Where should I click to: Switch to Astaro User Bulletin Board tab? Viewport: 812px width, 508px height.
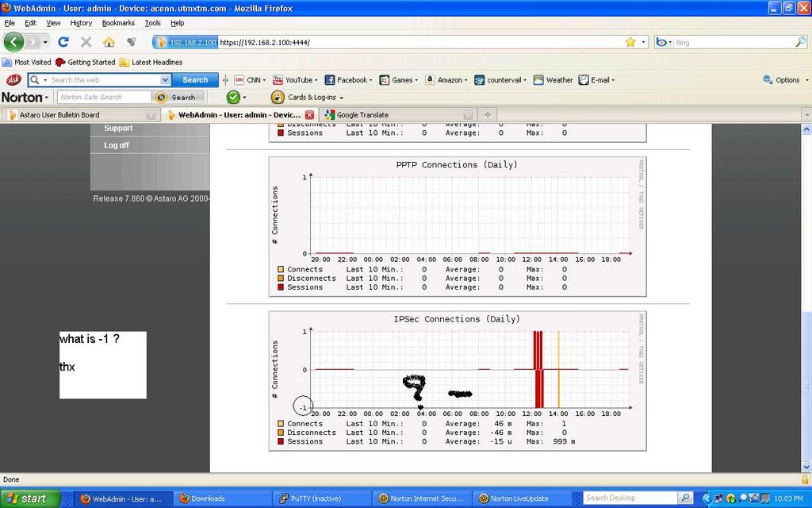[x=59, y=115]
